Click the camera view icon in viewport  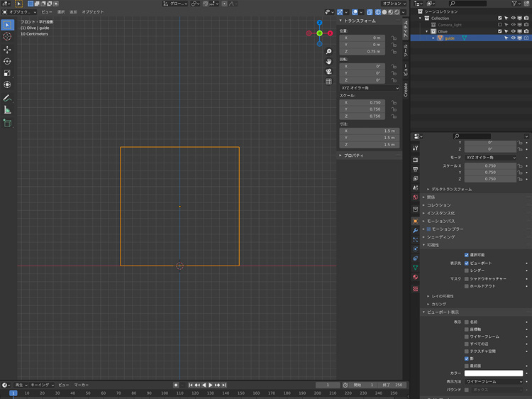point(328,72)
